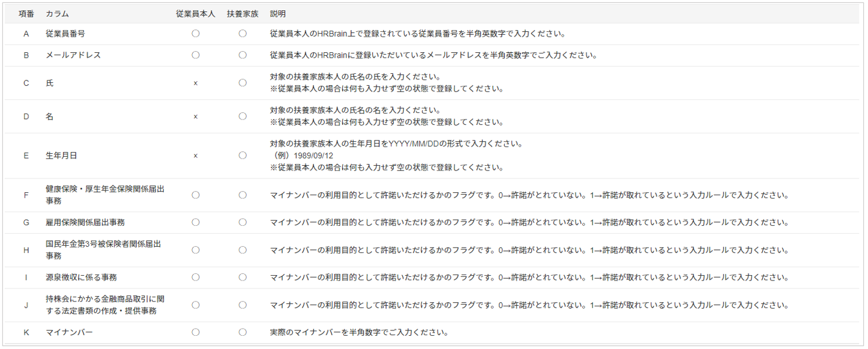Click employee circle in 雇用保険関係届出事務 row
The width and height of the screenshot is (868, 349).
196,222
